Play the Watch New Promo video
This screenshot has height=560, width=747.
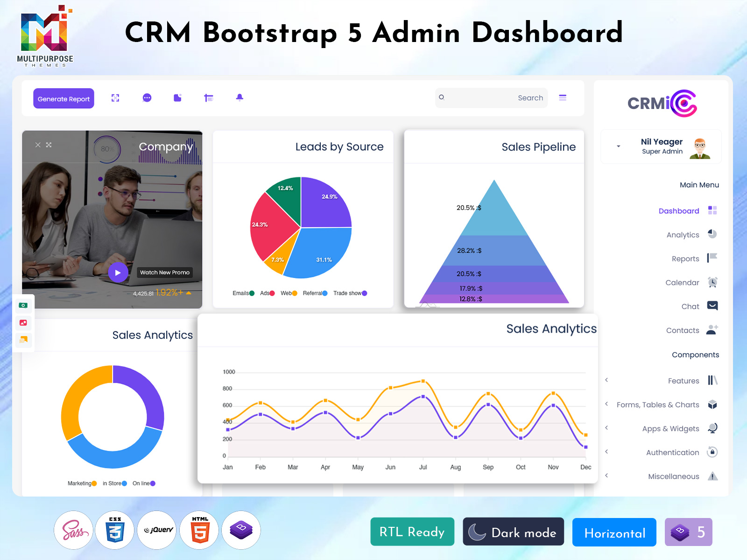point(118,273)
